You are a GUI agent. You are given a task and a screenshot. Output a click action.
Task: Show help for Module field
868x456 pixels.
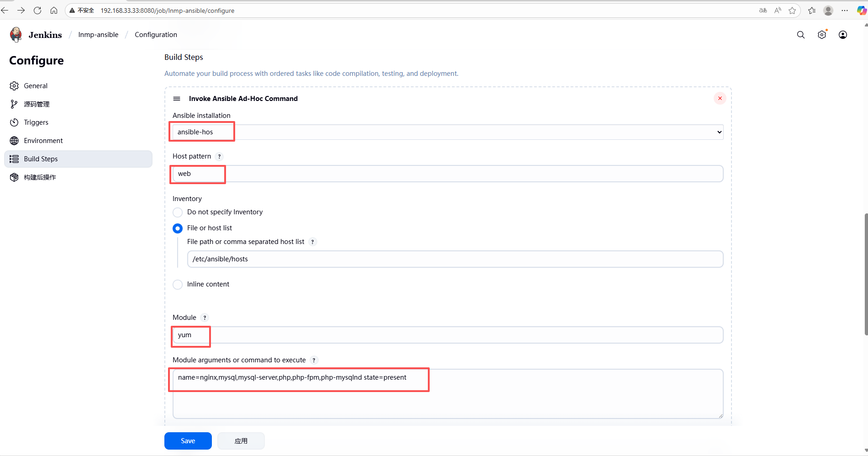tap(205, 318)
